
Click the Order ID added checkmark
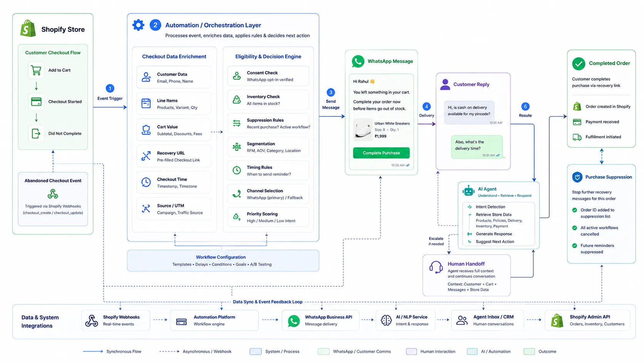coord(575,210)
